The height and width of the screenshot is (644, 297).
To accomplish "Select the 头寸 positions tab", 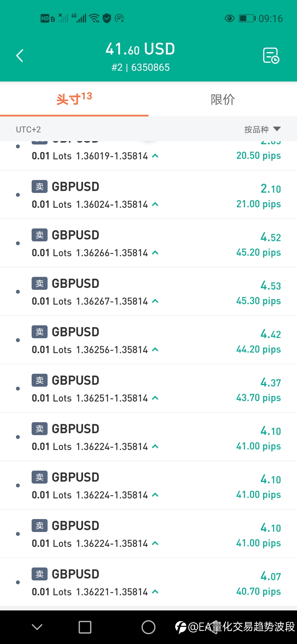I will click(74, 99).
